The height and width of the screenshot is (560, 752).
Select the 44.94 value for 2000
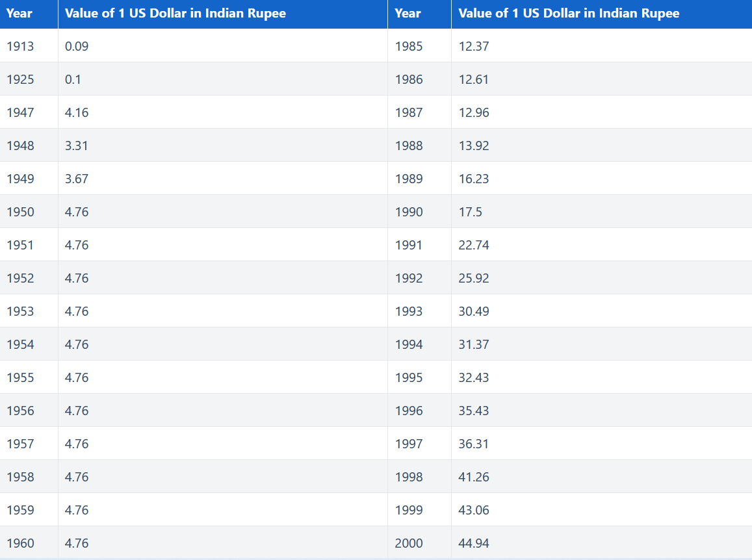coord(474,543)
